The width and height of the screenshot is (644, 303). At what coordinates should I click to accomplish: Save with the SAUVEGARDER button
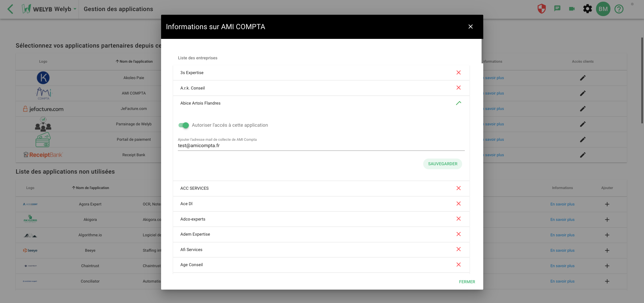coord(442,164)
